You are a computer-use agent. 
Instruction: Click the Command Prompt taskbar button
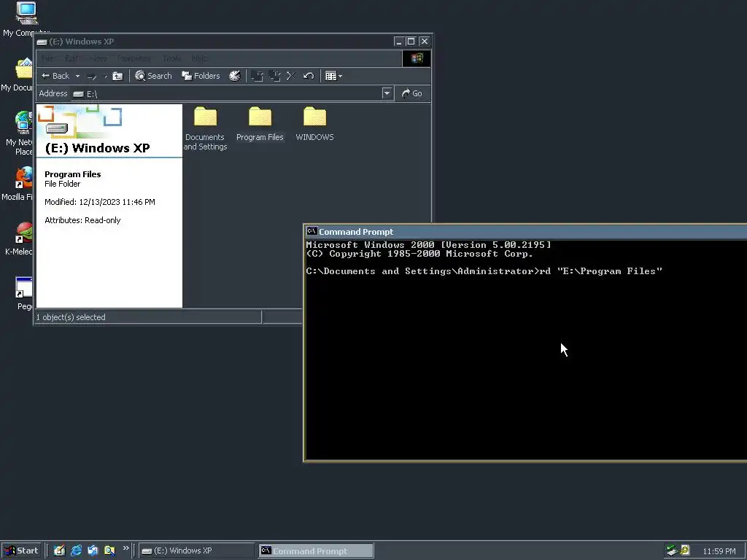click(x=317, y=551)
